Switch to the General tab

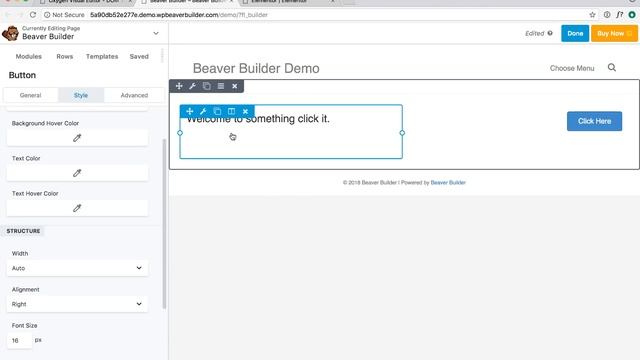tap(31, 95)
